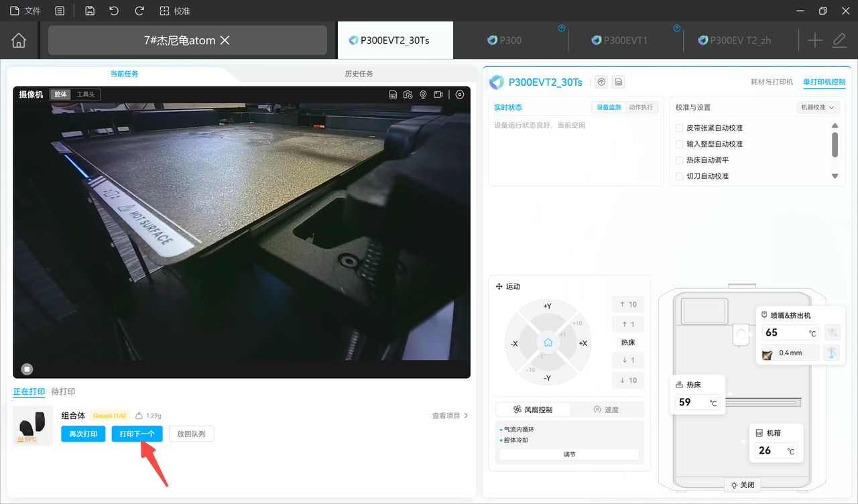Screen dimensions: 858x504
Task: Tick the 切刀自动校准 checkbox
Action: coord(680,176)
